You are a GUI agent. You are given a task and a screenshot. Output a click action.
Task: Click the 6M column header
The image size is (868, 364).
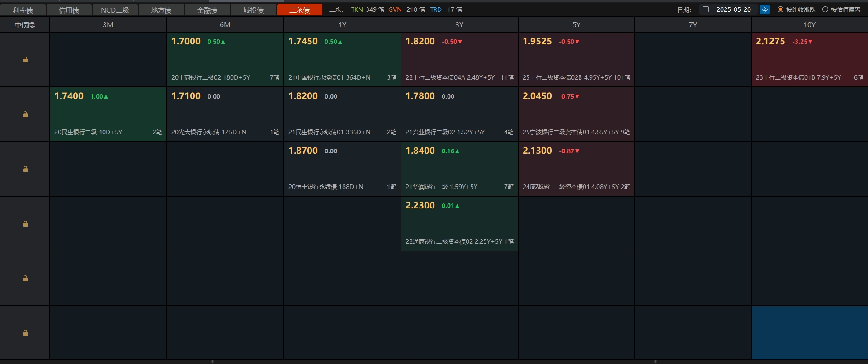225,25
